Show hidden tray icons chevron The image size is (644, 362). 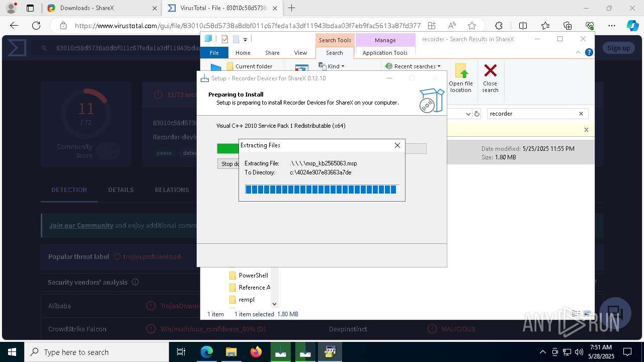tap(542, 352)
